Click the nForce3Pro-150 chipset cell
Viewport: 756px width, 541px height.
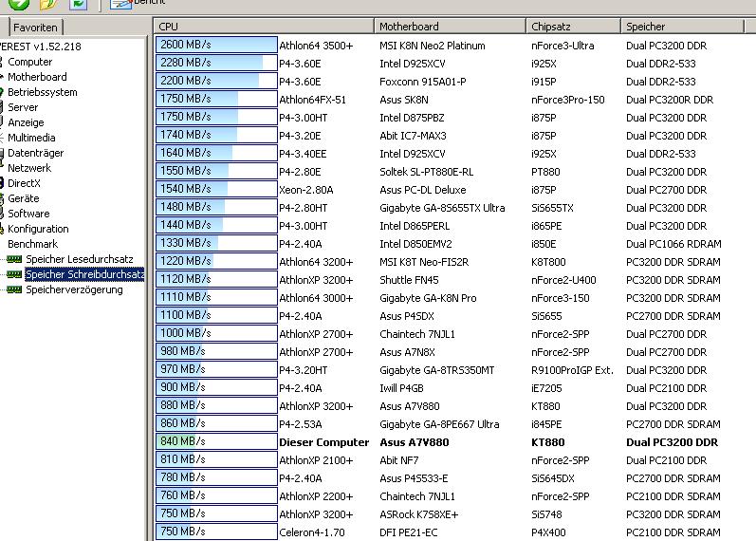[x=567, y=100]
